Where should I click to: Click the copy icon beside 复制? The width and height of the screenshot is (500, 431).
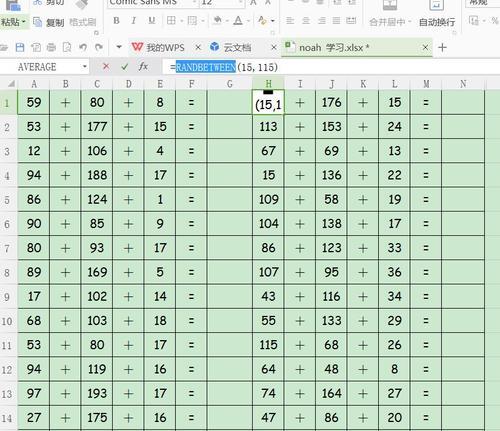tap(38, 22)
